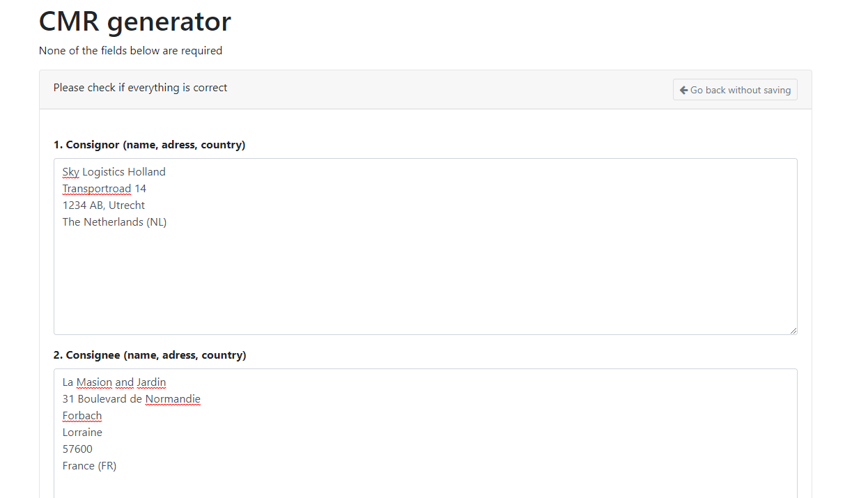Click the misspelled word 'Transportroad'
The height and width of the screenshot is (498, 868).
coord(96,189)
